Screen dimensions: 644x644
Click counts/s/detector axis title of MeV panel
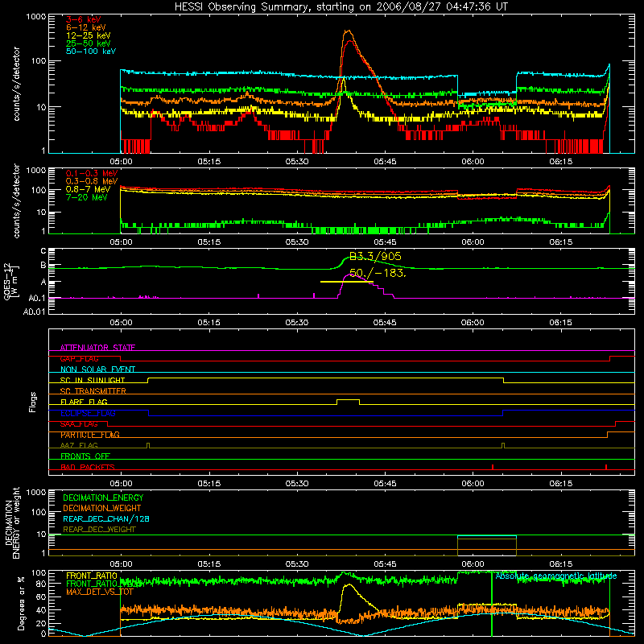(x=16, y=200)
